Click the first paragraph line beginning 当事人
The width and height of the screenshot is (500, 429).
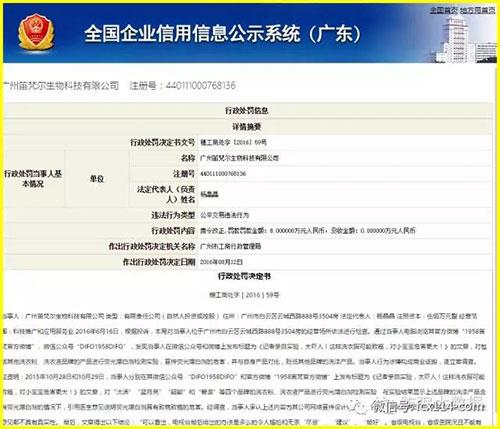(241, 316)
